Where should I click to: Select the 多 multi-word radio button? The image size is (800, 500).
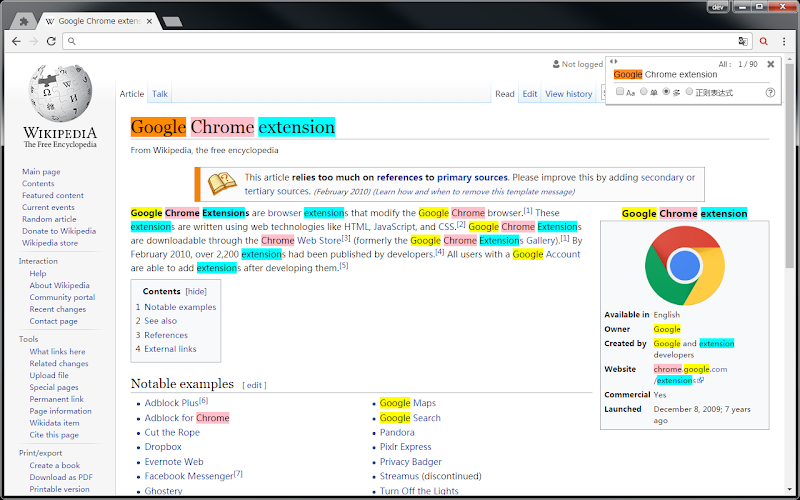666,91
